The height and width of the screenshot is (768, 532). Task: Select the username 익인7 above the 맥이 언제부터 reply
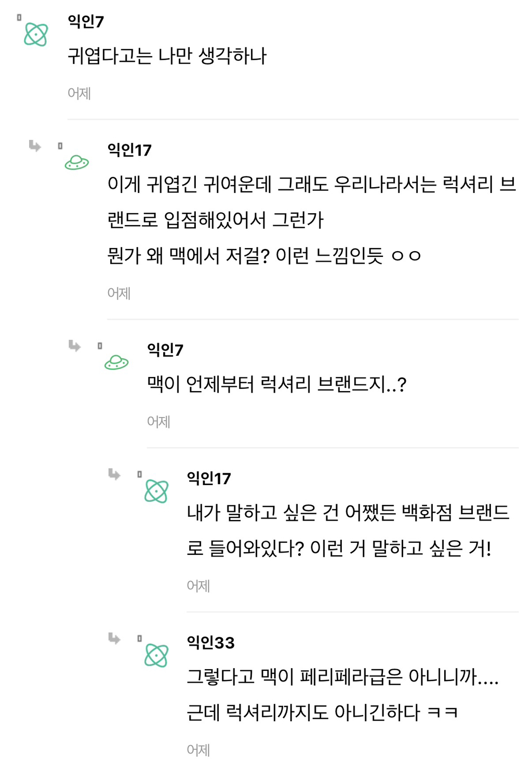point(165,349)
